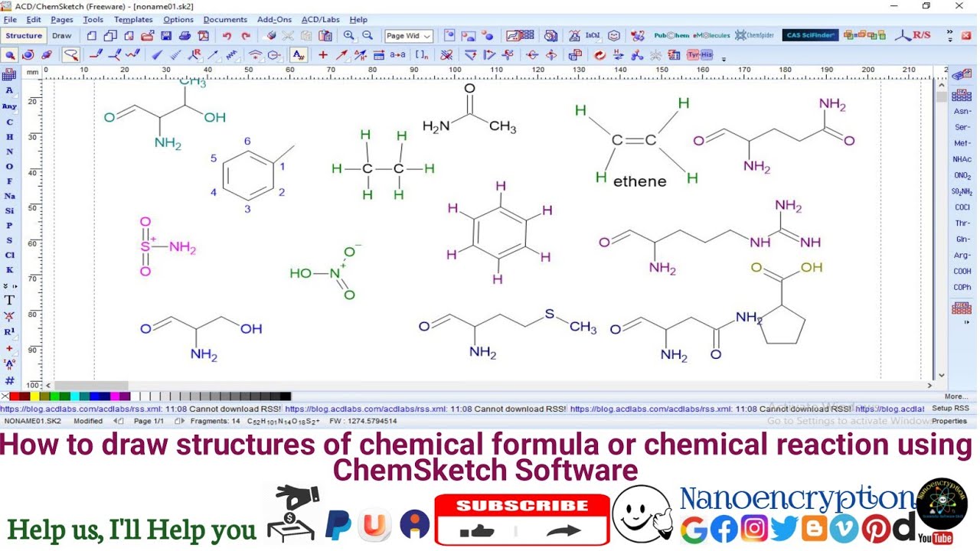Open the Table of Radicals icon in right panel
The image size is (980, 551).
point(961,96)
